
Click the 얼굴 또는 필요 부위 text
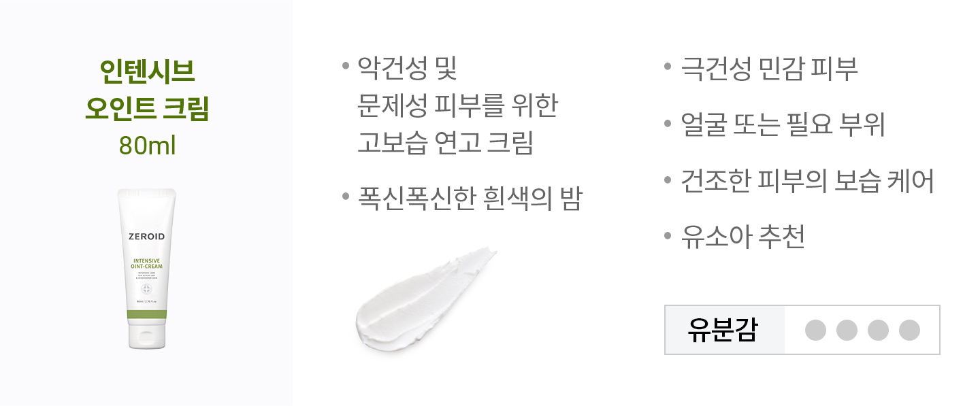click(783, 125)
